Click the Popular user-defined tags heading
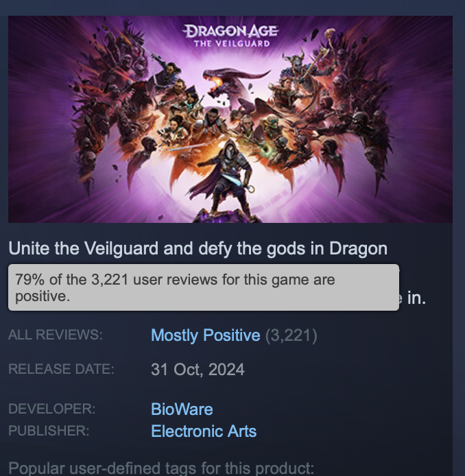 161,468
